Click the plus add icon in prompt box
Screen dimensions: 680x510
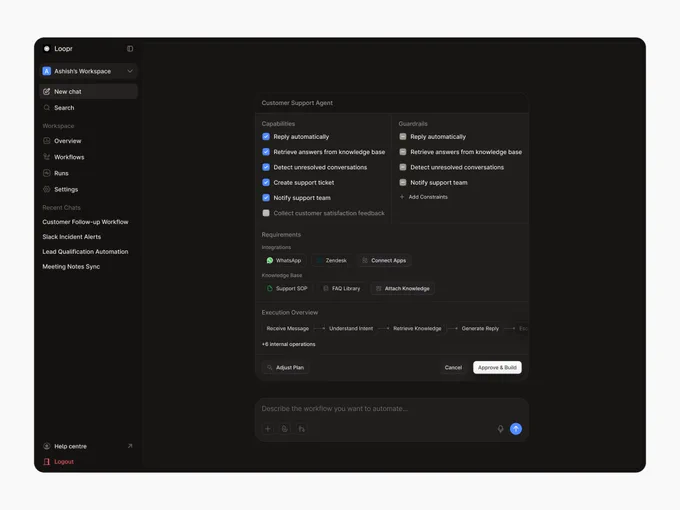point(268,429)
